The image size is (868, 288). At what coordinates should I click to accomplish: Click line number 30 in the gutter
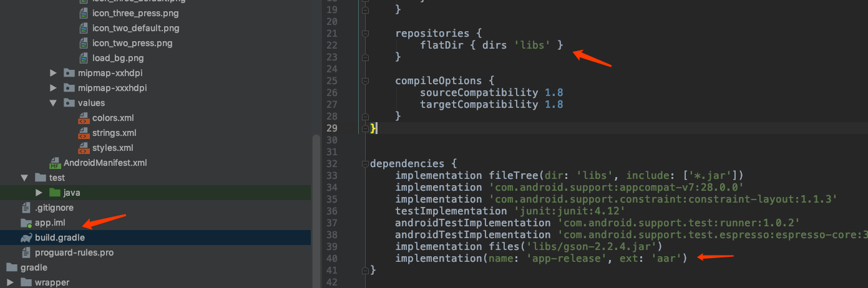(331, 140)
